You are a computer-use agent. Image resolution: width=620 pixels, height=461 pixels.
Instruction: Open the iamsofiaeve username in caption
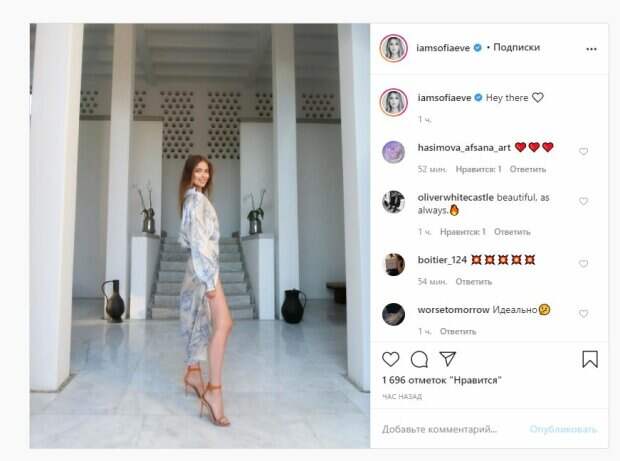coord(444,98)
